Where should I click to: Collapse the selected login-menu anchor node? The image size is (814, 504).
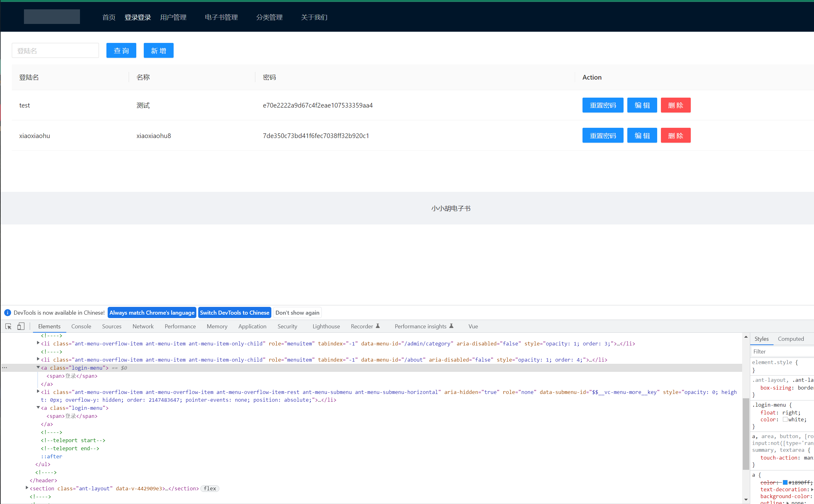38,367
